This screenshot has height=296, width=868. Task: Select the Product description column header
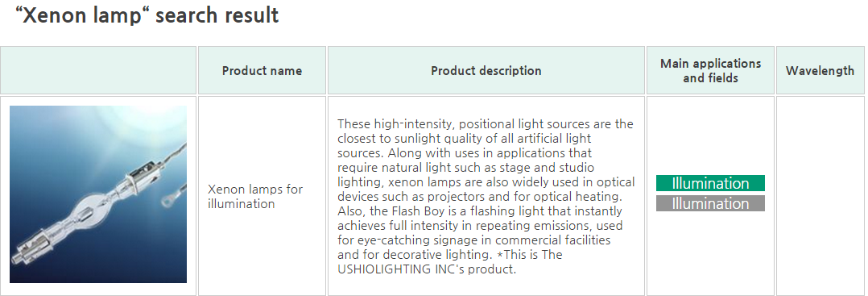pyautogui.click(x=486, y=70)
